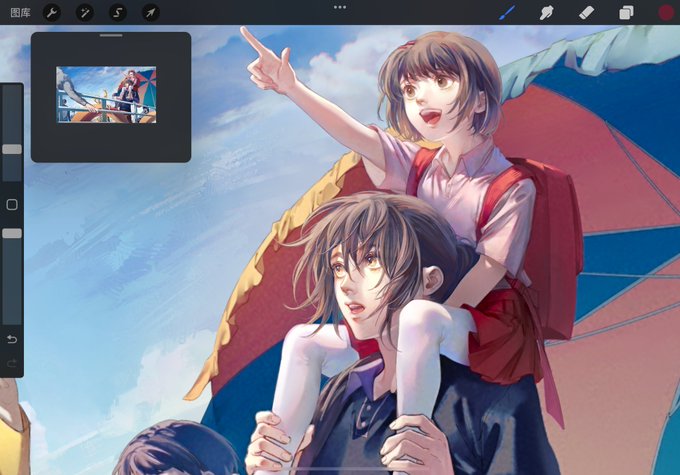
Task: Activate the Transform arrow tool
Action: [150, 13]
